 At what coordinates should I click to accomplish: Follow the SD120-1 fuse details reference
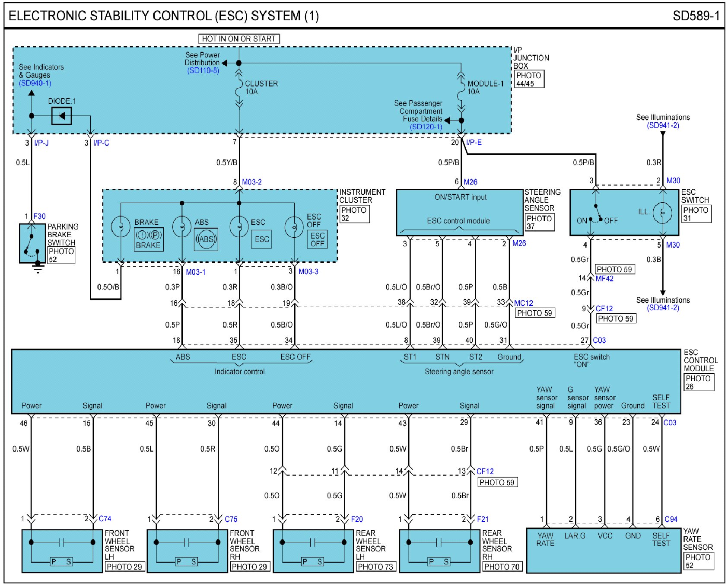(426, 127)
